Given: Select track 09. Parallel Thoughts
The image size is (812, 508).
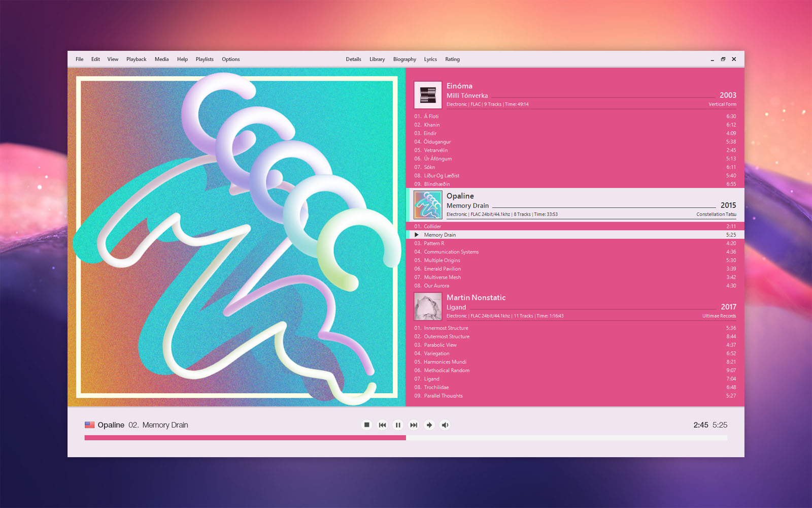Looking at the screenshot, I should 575,396.
